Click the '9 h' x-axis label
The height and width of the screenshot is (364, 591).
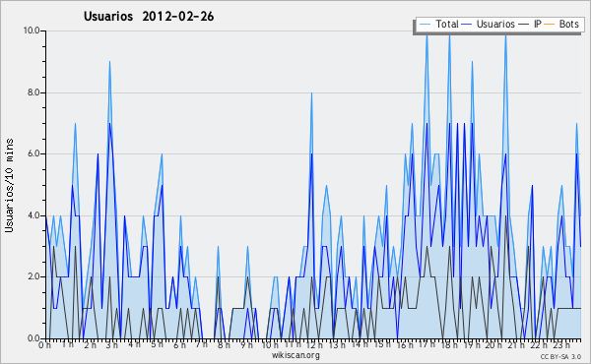[x=247, y=345]
